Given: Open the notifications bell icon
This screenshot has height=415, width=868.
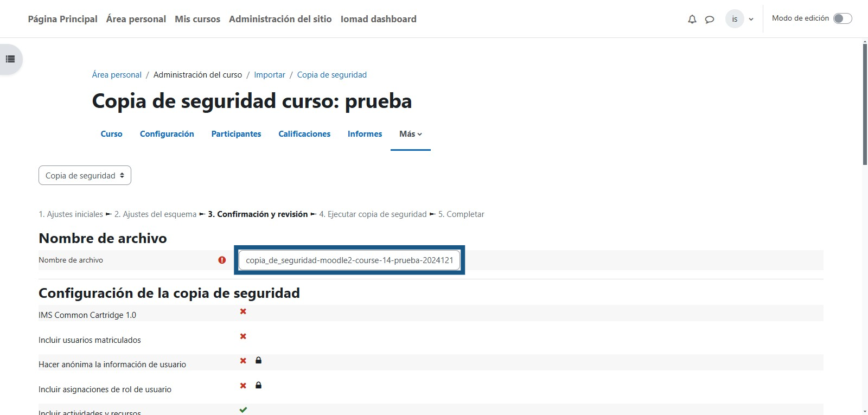Looking at the screenshot, I should click(692, 20).
